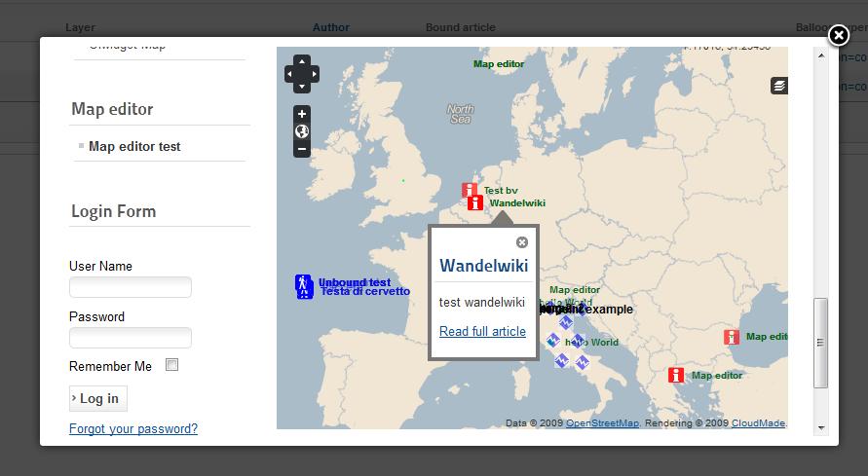Click the Author column header behind the modal
Viewport: 868px width, 476px height.
[331, 27]
